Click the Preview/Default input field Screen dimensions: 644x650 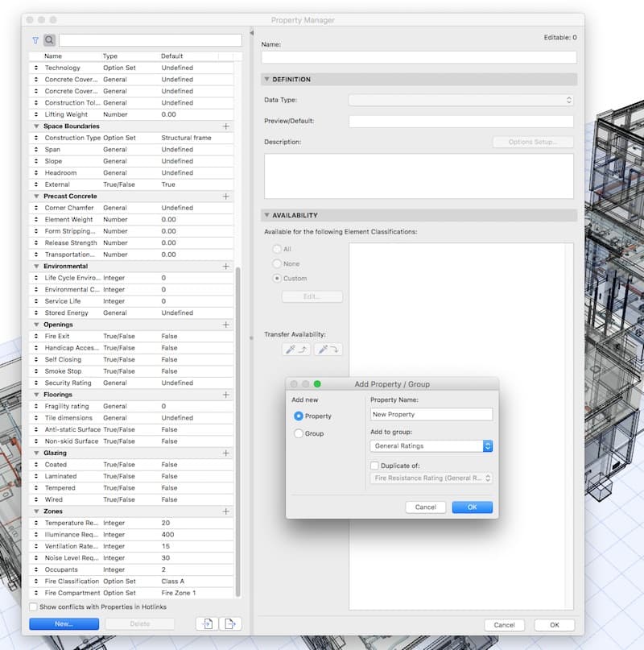(x=460, y=121)
